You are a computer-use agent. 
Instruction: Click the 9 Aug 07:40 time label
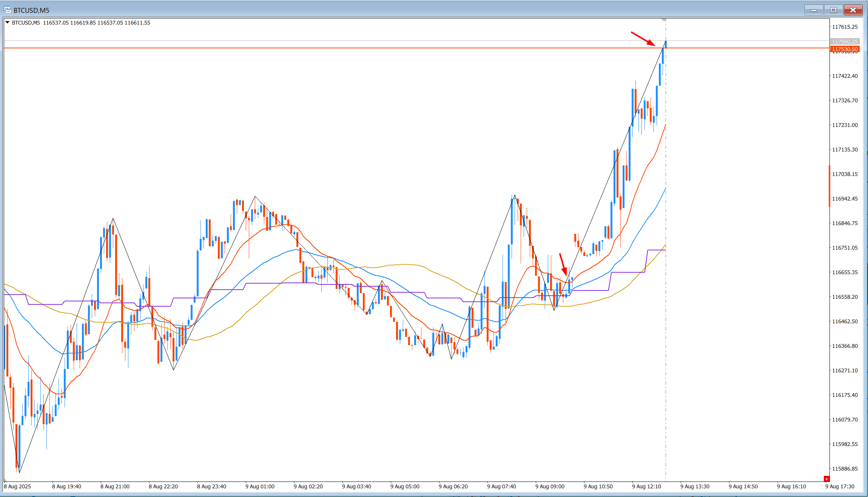pos(501,486)
